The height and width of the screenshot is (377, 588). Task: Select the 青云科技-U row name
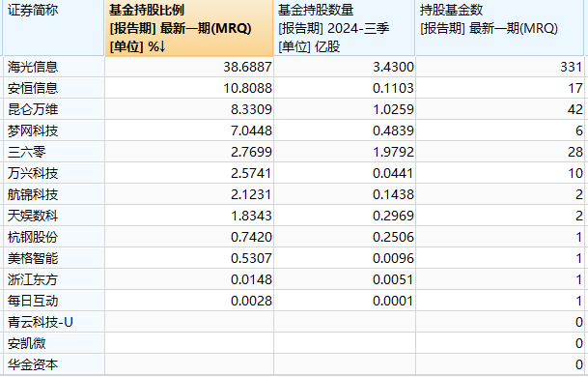click(41, 322)
